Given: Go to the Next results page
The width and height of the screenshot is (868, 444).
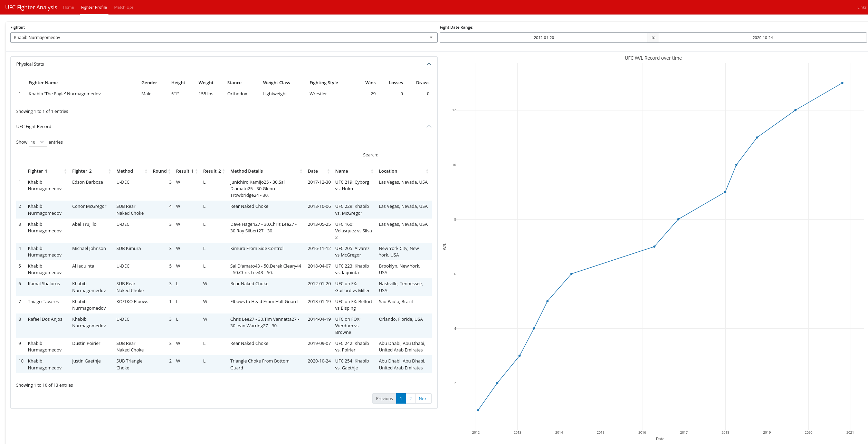Looking at the screenshot, I should tap(423, 398).
